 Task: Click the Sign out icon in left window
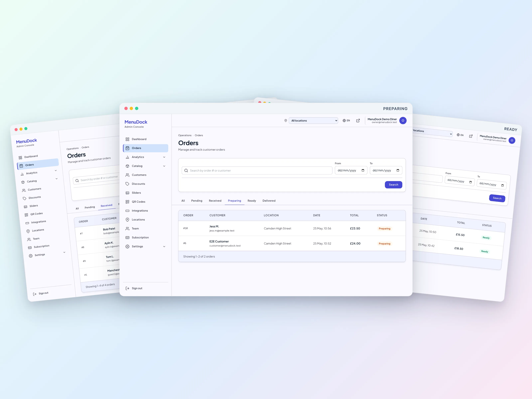tap(35, 294)
